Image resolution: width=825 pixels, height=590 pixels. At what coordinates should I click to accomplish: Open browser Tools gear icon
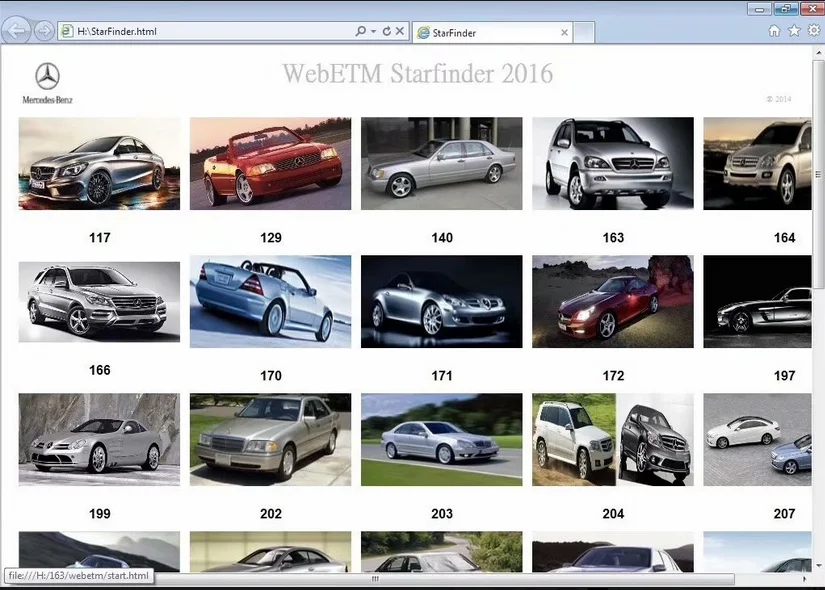click(813, 31)
